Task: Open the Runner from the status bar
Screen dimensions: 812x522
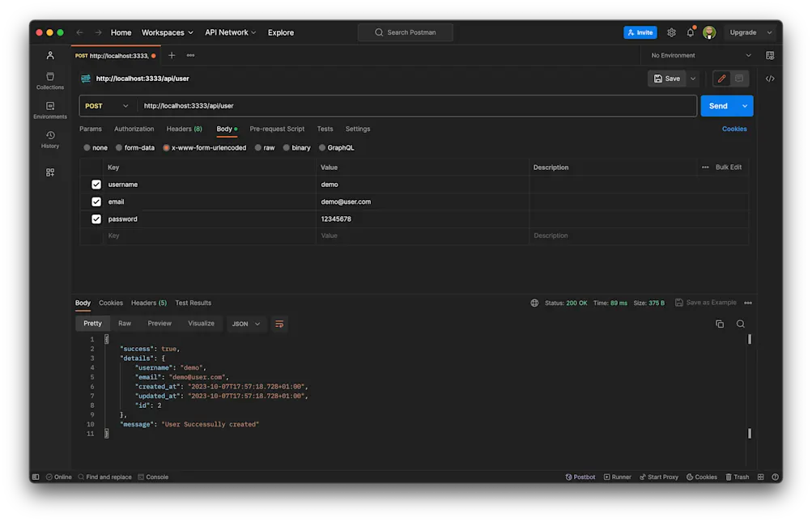Action: pos(618,477)
